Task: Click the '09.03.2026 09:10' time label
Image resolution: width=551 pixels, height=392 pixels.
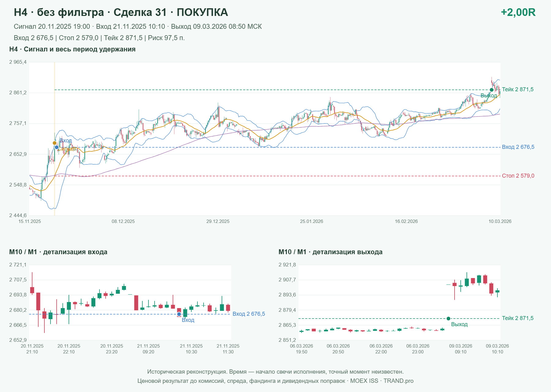Action: pos(461,349)
